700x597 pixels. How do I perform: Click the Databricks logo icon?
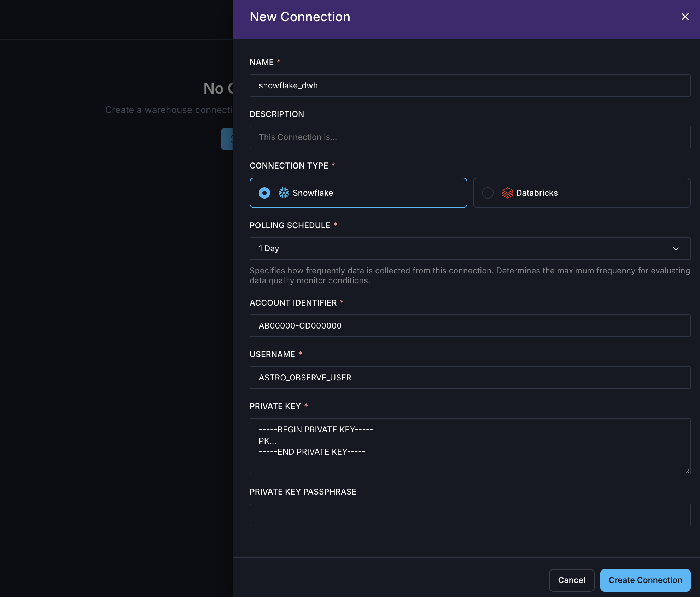(x=507, y=193)
